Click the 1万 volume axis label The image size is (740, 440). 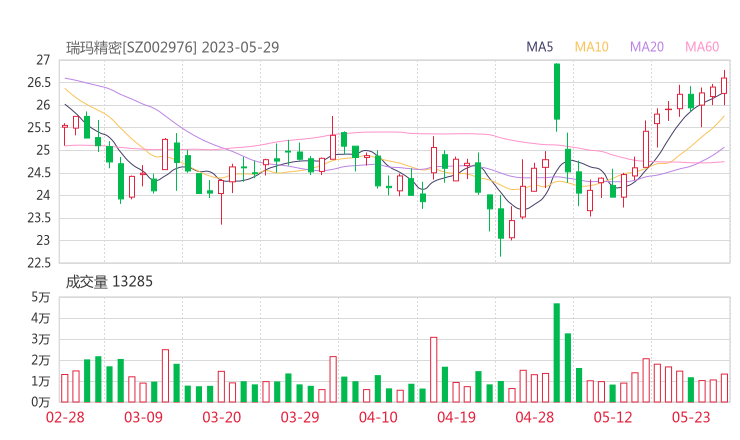click(41, 381)
